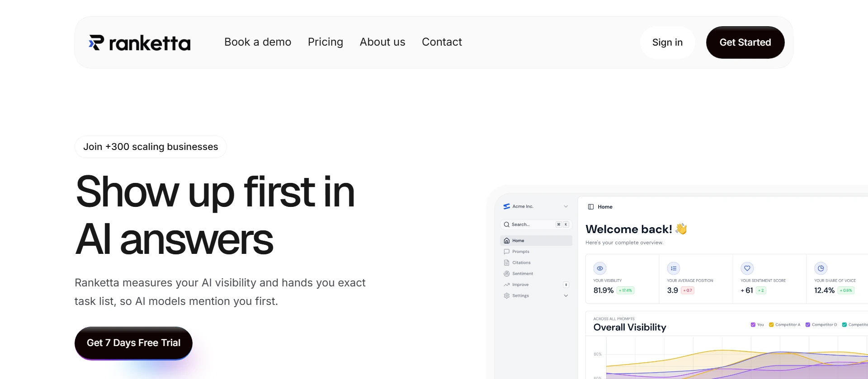This screenshot has width=868, height=379.
Task: Click the heart icon above Sentiment Score
Action: tap(747, 268)
